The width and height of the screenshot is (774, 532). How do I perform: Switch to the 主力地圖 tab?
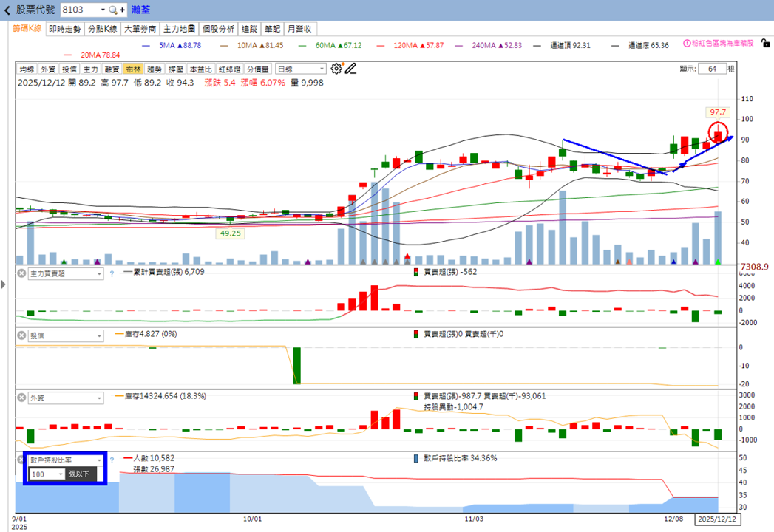[x=179, y=29]
